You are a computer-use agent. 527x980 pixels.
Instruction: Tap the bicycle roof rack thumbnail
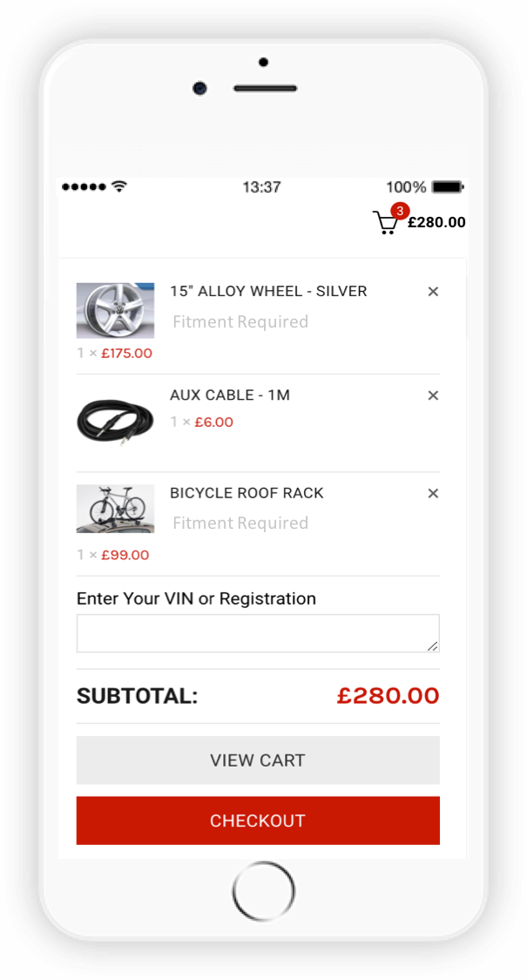point(115,509)
